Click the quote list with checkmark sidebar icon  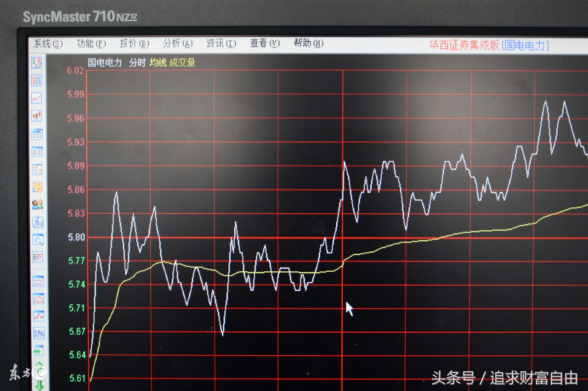click(37, 63)
